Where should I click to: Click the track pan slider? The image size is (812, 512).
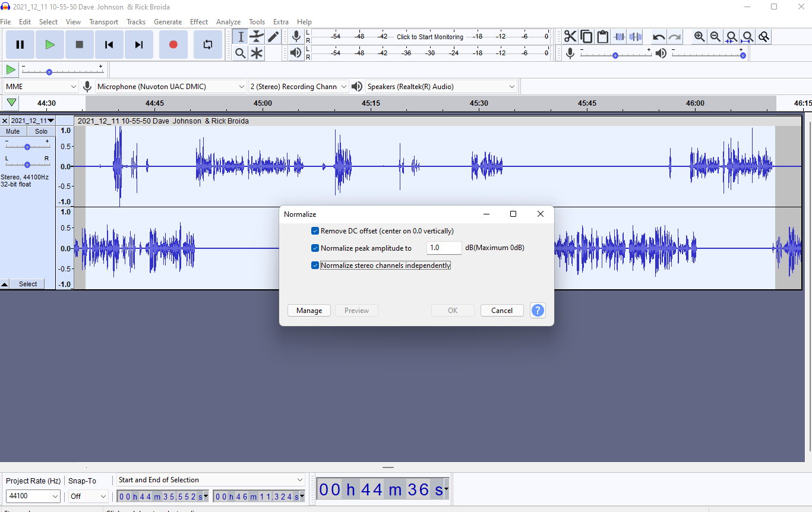click(27, 164)
